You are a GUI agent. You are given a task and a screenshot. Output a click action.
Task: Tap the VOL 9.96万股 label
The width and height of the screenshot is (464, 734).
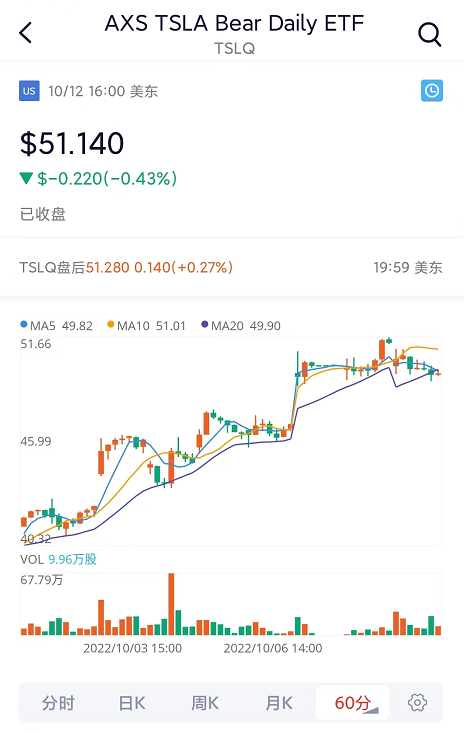pos(59,559)
